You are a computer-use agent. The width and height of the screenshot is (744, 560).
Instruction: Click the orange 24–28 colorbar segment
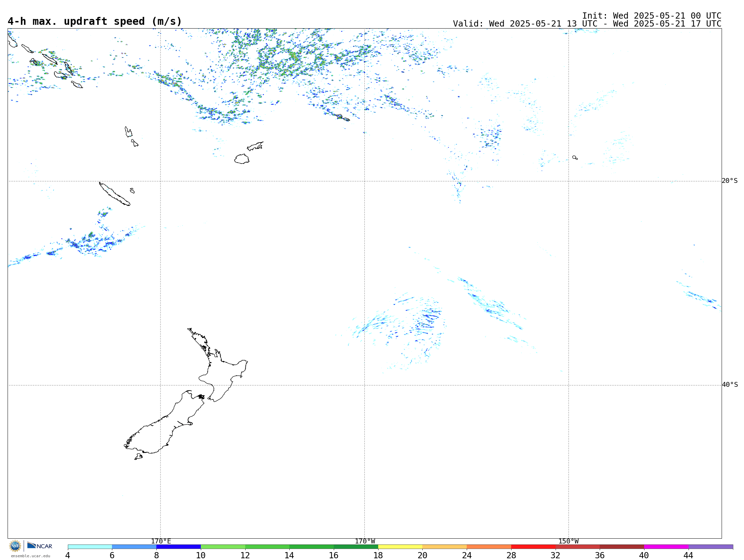(x=489, y=547)
